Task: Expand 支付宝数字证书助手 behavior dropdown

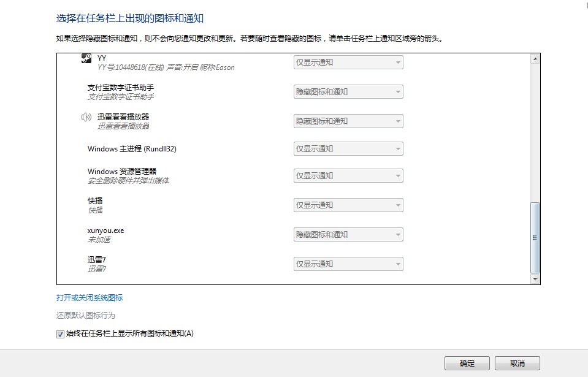Action: coord(348,92)
